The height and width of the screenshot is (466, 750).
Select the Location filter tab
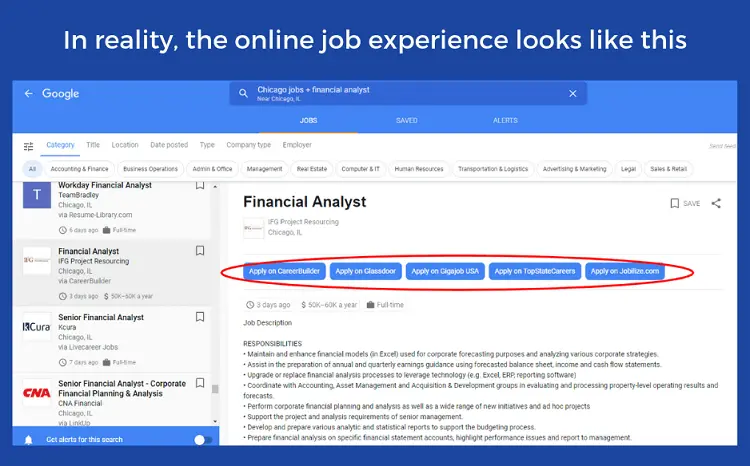coord(125,145)
